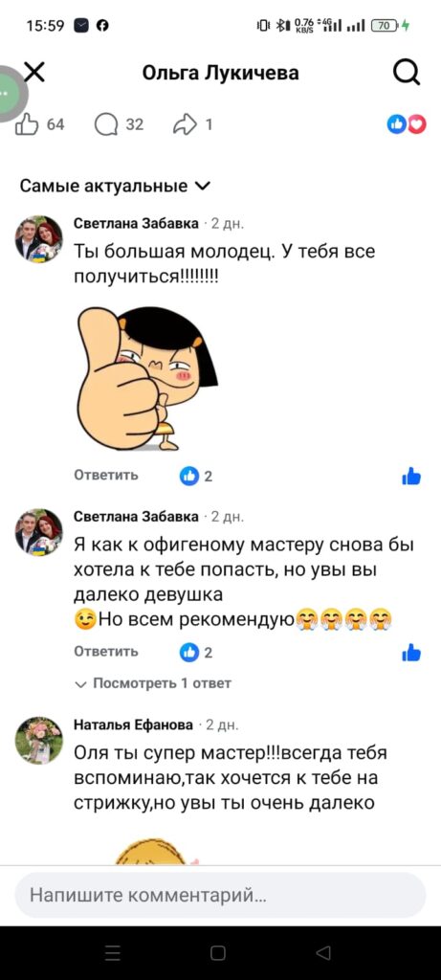Tap the share arrow icon showing 1
Screen dimensions: 441x980
(185, 124)
